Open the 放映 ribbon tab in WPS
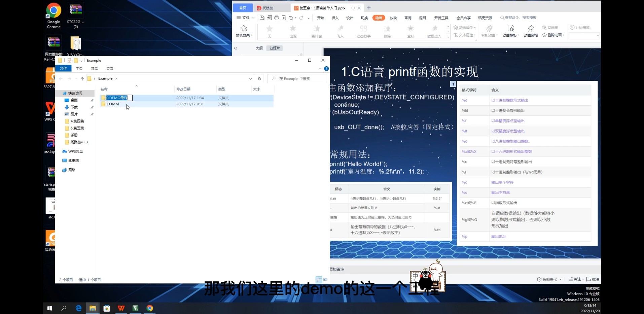Image resolution: width=644 pixels, height=314 pixels. (393, 18)
